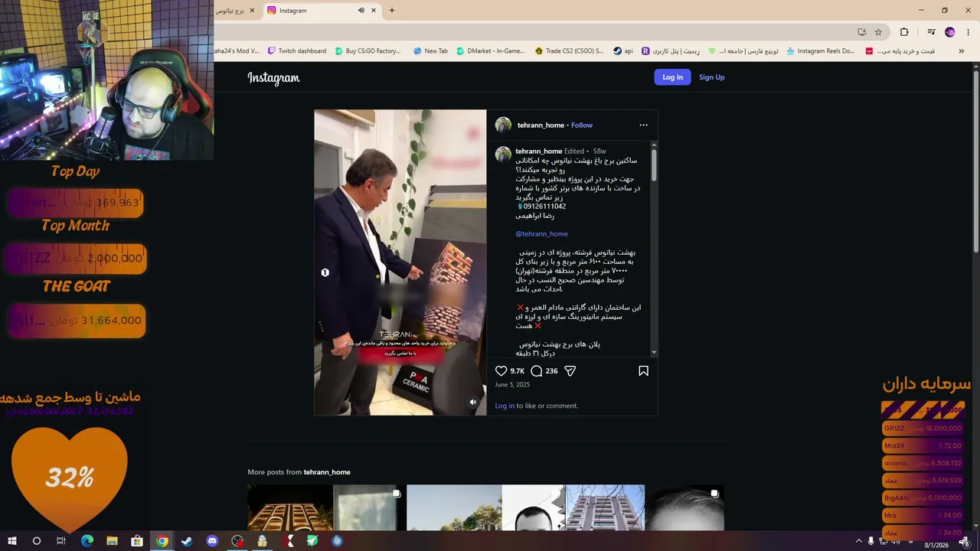
Task: Open the three-dot post options menu
Action: tap(643, 125)
